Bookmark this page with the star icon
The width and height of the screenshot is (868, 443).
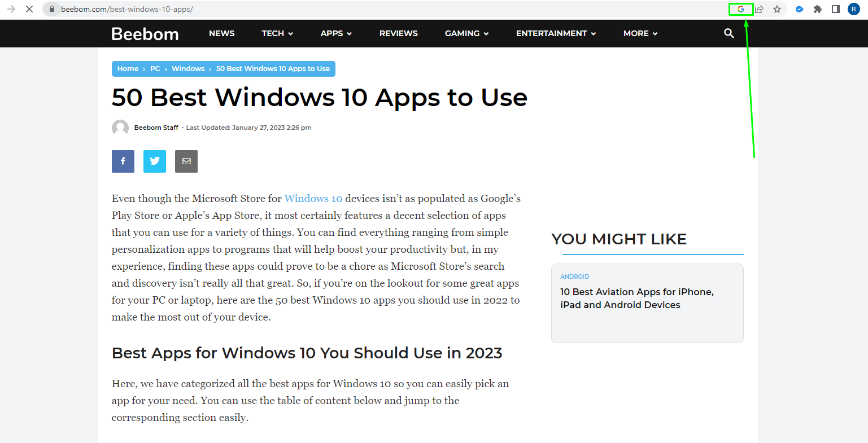coord(777,9)
